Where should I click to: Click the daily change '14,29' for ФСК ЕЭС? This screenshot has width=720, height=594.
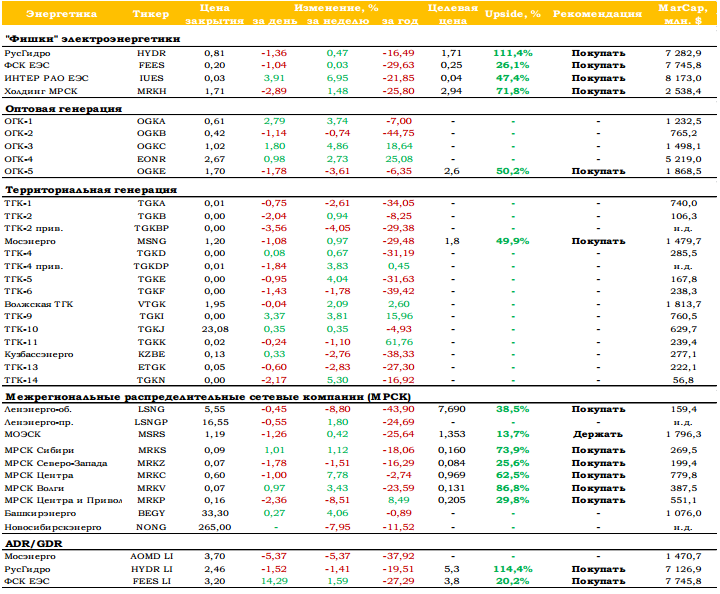(273, 581)
